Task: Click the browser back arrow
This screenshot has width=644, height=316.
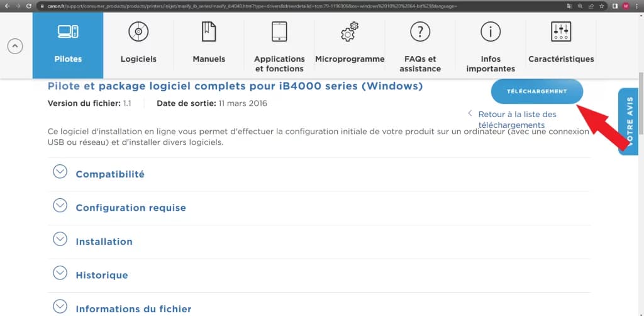Action: point(7,6)
